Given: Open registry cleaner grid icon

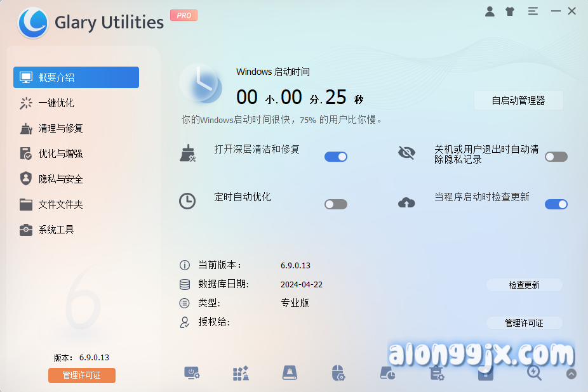Looking at the screenshot, I should tap(241, 373).
